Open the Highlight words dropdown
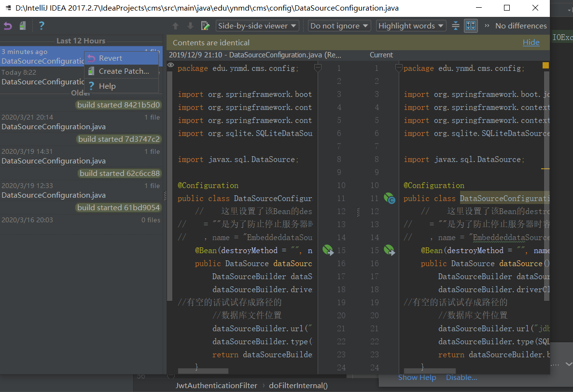Image resolution: width=573 pixels, height=392 pixels. [411, 26]
